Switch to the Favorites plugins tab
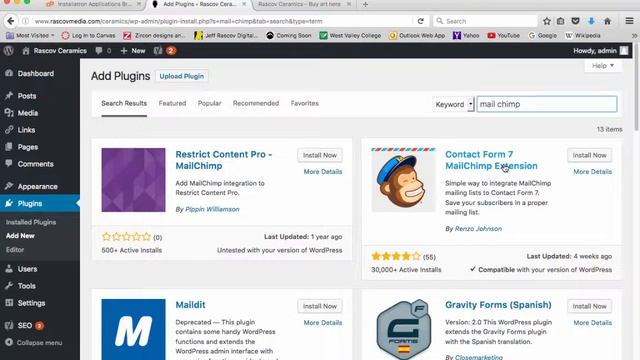Screen dimensions: 640x360 (x=304, y=103)
